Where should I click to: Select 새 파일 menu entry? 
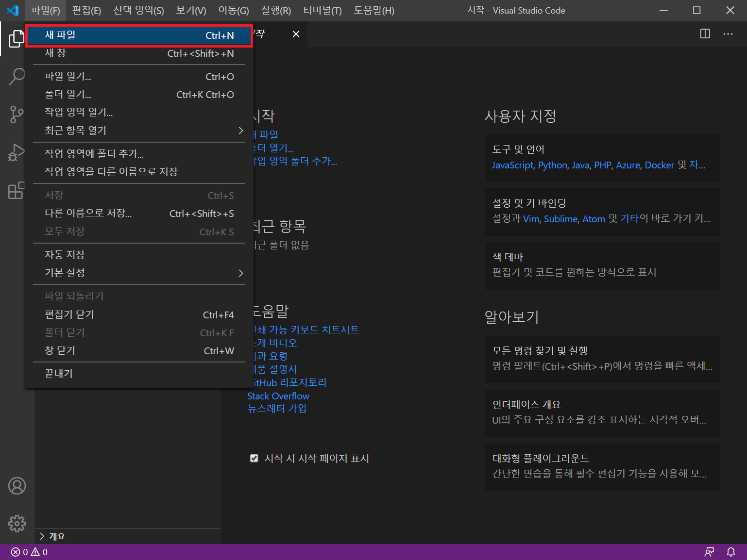click(139, 35)
